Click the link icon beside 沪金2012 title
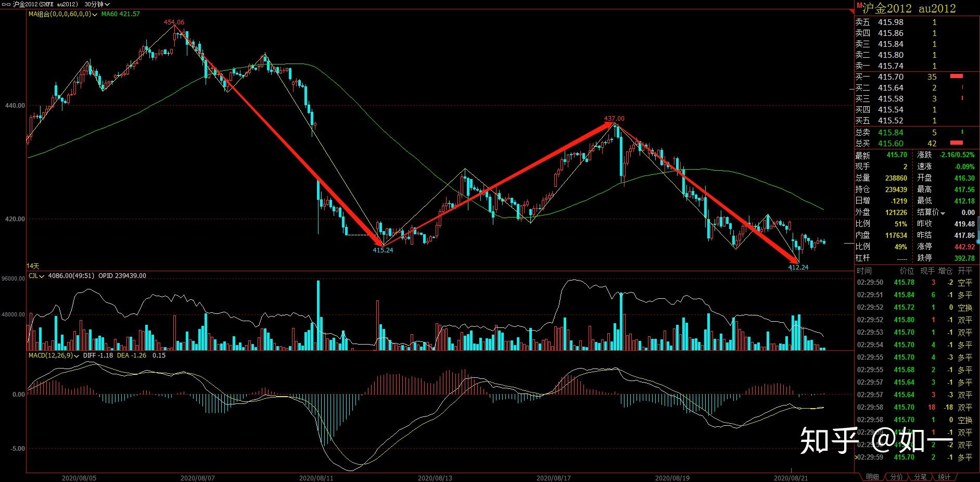Viewport: 980px width, 482px height. (6, 4)
